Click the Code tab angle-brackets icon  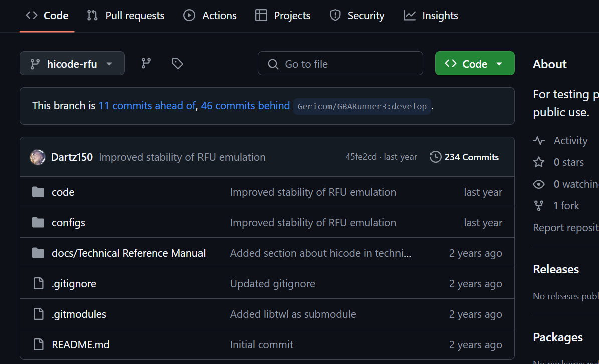pos(31,15)
